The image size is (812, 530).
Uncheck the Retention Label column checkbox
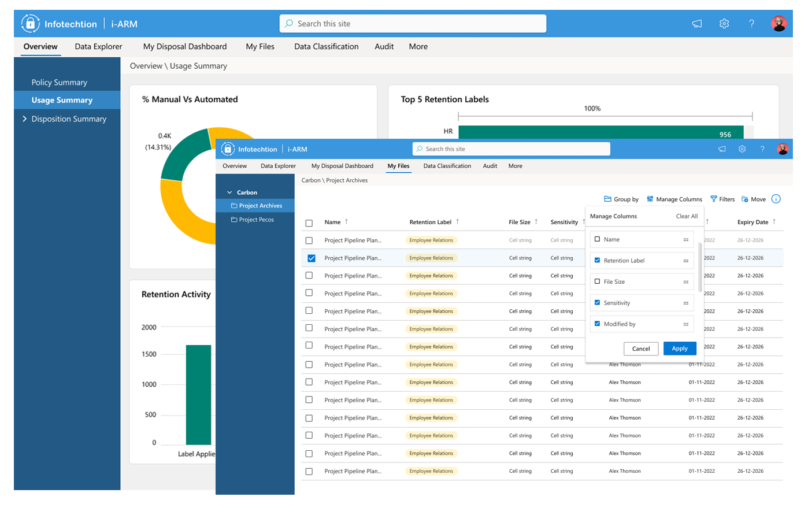tap(598, 260)
